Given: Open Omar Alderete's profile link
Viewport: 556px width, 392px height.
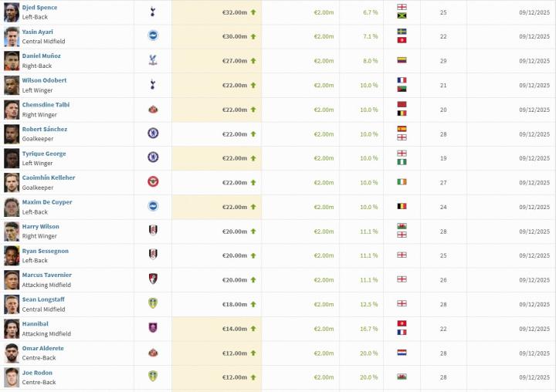Looking at the screenshot, I should coord(43,348).
